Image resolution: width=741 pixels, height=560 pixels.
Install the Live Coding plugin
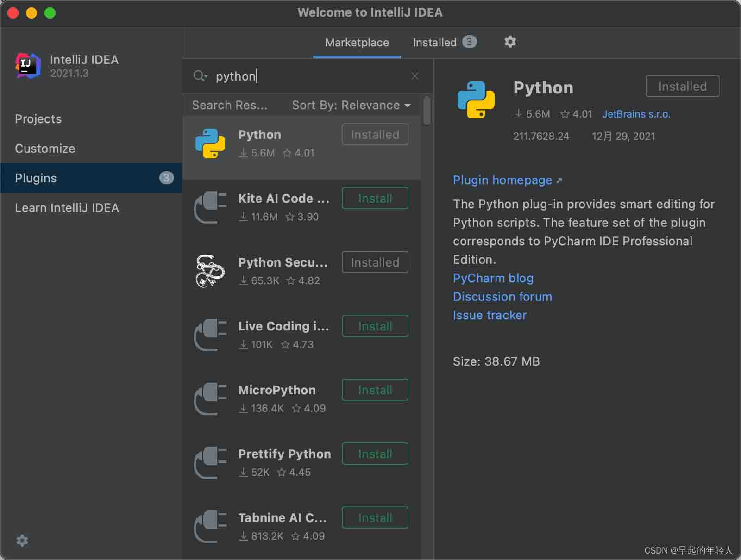tap(375, 326)
